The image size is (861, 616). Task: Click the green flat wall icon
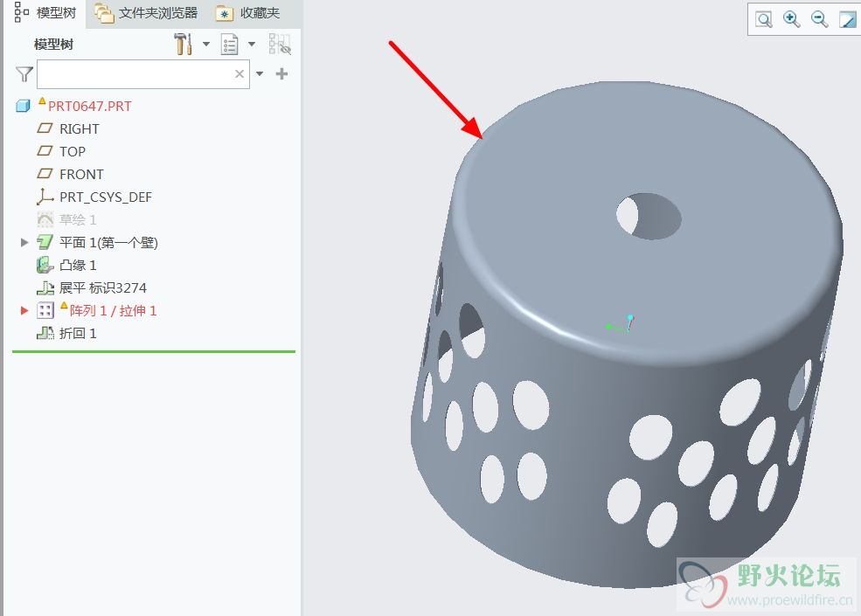click(x=45, y=242)
